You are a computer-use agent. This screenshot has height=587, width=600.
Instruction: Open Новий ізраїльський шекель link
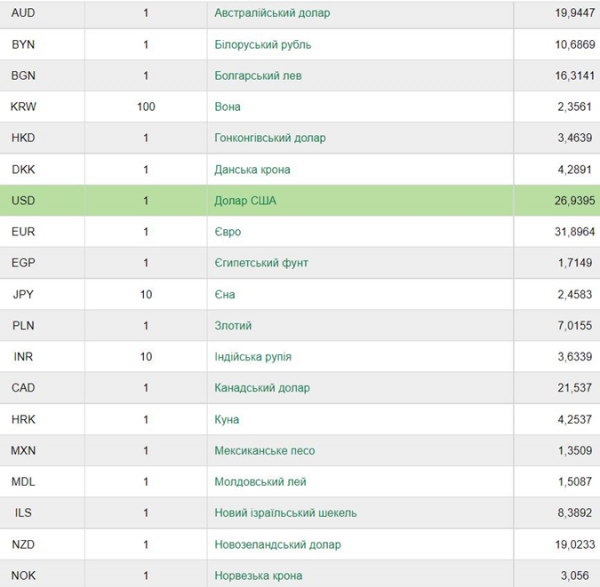(285, 513)
